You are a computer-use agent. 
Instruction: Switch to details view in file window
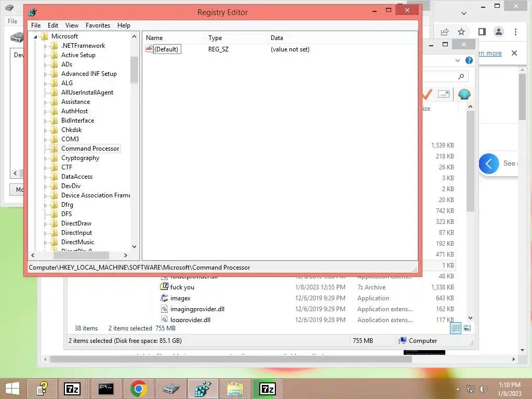coord(456,328)
